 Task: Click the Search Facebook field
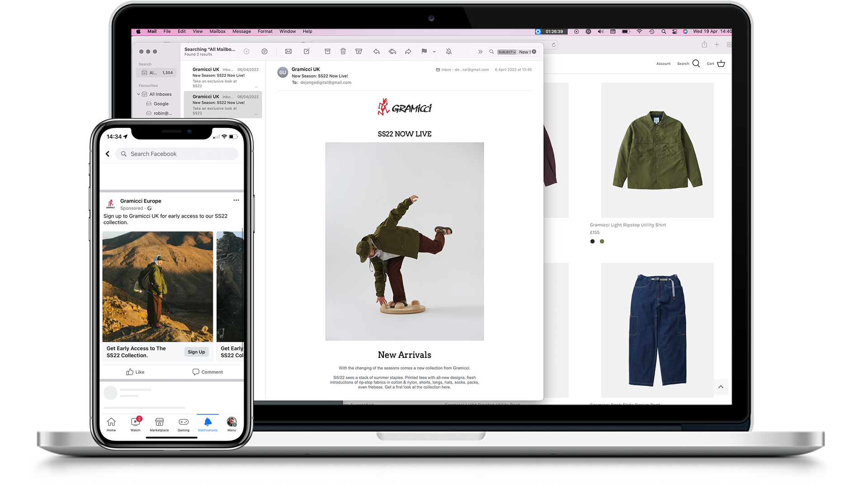177,154
